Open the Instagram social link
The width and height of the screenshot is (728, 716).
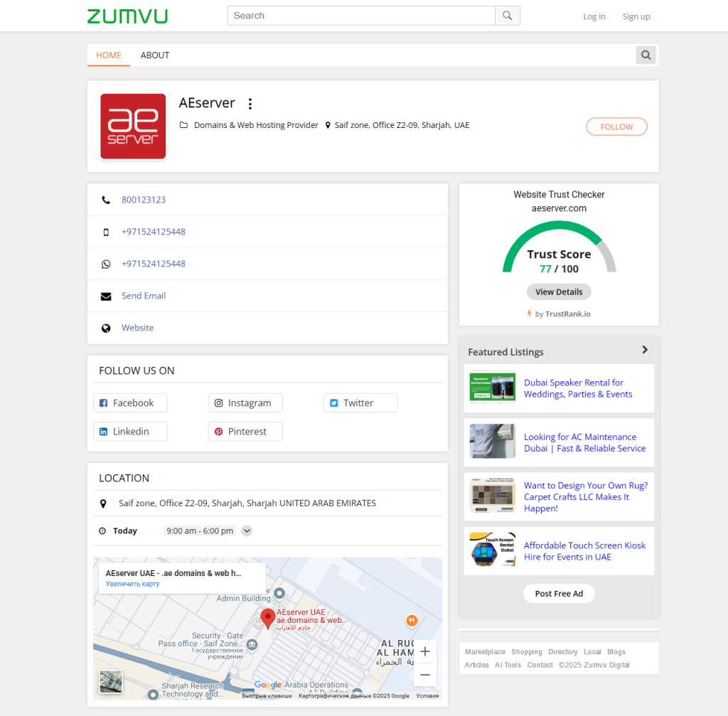coord(245,403)
